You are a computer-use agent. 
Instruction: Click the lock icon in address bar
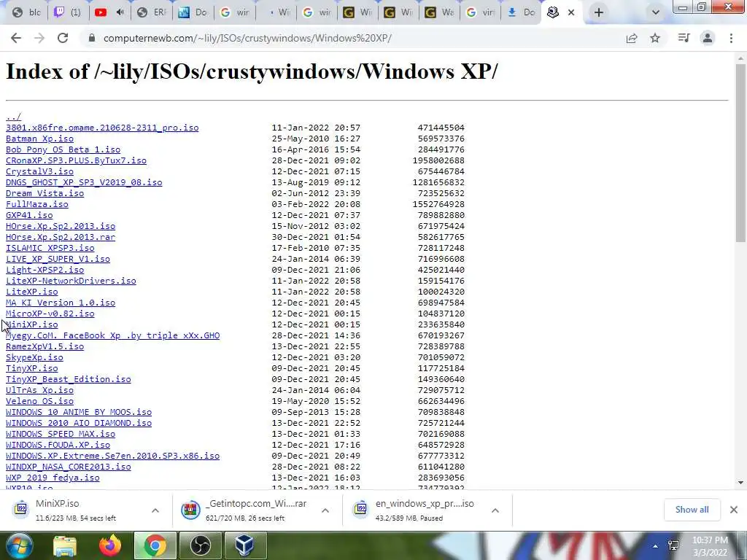(92, 38)
